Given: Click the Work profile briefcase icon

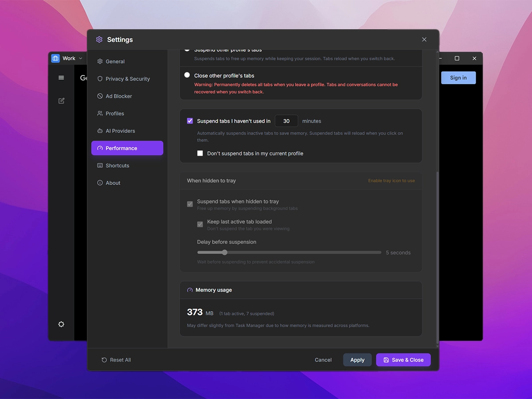Looking at the screenshot, I should pos(55,58).
